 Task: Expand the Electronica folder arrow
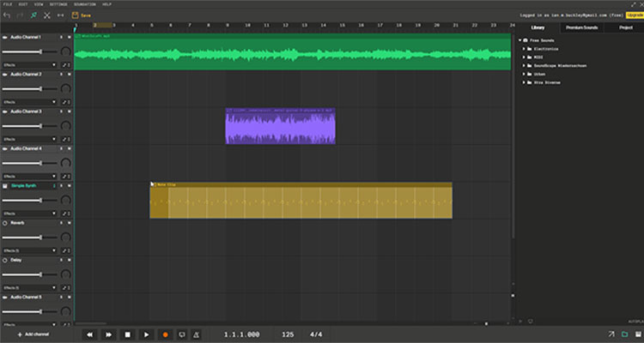click(524, 49)
